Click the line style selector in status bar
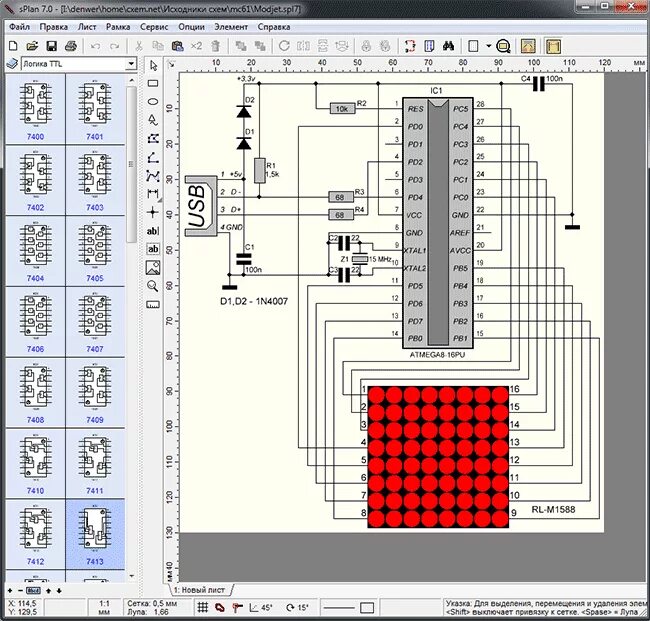This screenshot has height=621, width=650. click(x=339, y=608)
